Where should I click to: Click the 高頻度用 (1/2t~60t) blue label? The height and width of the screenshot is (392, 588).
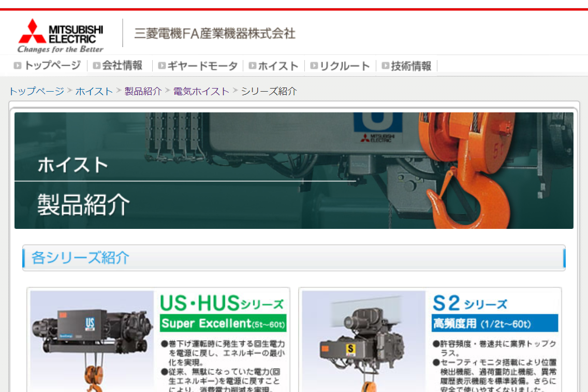pyautogui.click(x=495, y=323)
